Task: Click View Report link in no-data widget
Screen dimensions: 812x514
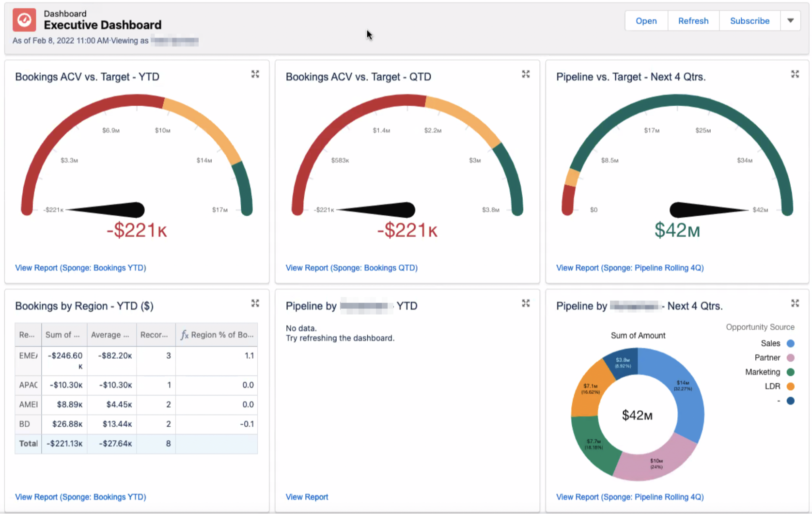Action: pos(307,497)
